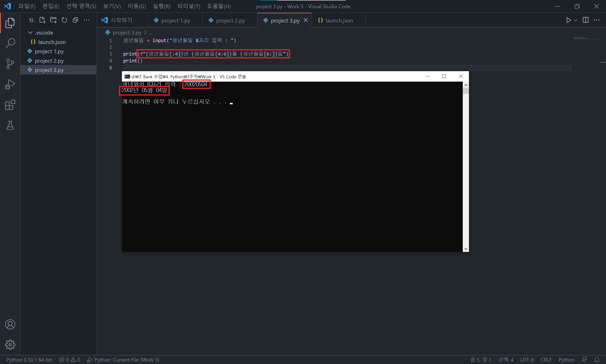Image resolution: width=606 pixels, height=364 pixels.
Task: Switch to the launch.json tab
Action: pos(339,21)
